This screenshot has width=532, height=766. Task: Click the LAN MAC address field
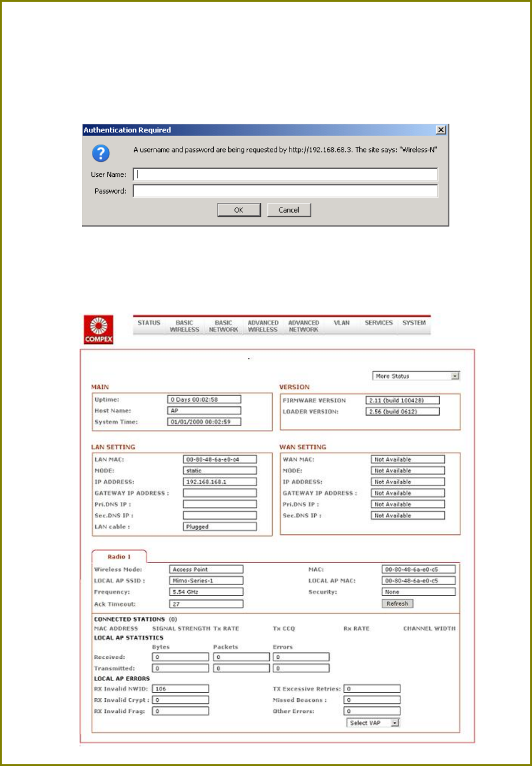[220, 460]
